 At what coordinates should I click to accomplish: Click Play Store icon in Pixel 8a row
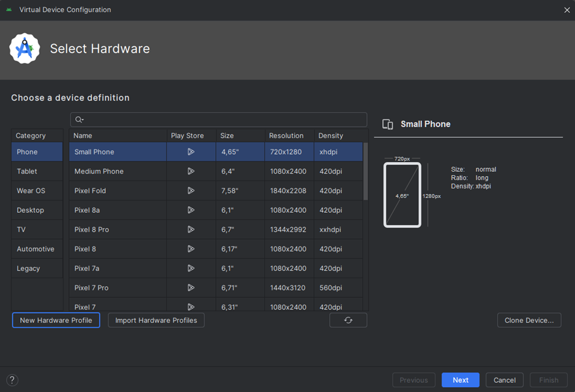[191, 210]
